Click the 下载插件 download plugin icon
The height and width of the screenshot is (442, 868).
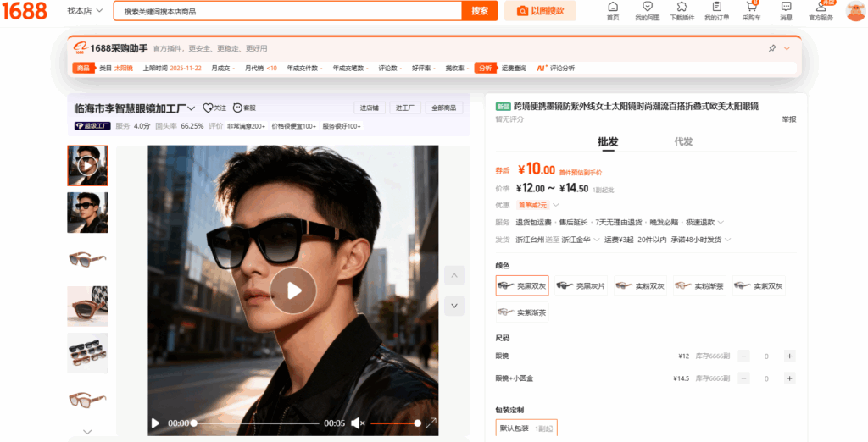coord(682,8)
